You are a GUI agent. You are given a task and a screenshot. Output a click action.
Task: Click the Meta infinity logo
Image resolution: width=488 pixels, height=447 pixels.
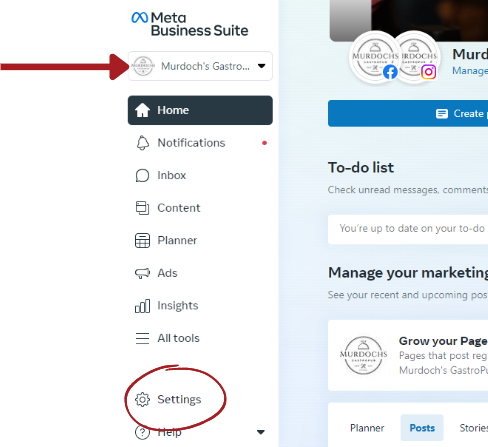tap(139, 17)
